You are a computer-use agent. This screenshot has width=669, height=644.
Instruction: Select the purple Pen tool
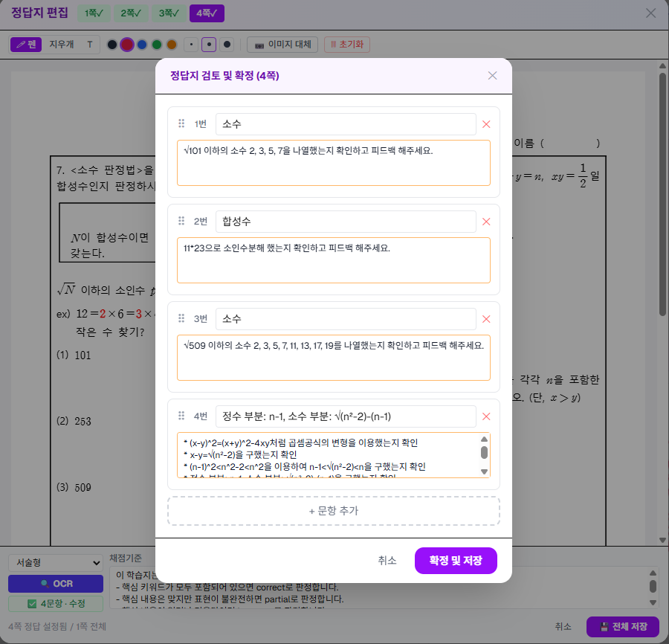(x=26, y=45)
